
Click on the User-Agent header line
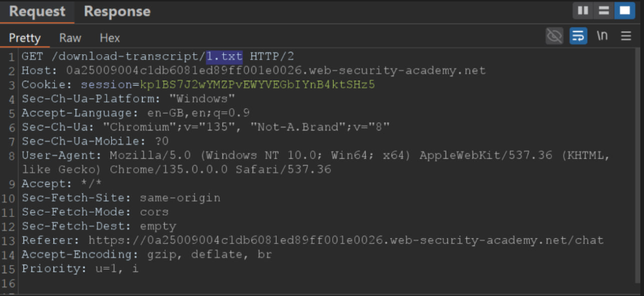(315, 163)
